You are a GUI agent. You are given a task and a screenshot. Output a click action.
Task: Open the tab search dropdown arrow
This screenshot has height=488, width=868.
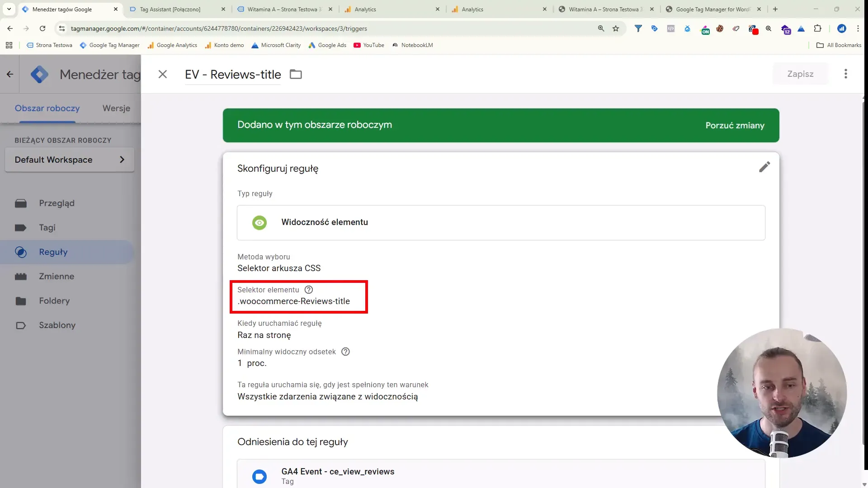[x=9, y=9]
